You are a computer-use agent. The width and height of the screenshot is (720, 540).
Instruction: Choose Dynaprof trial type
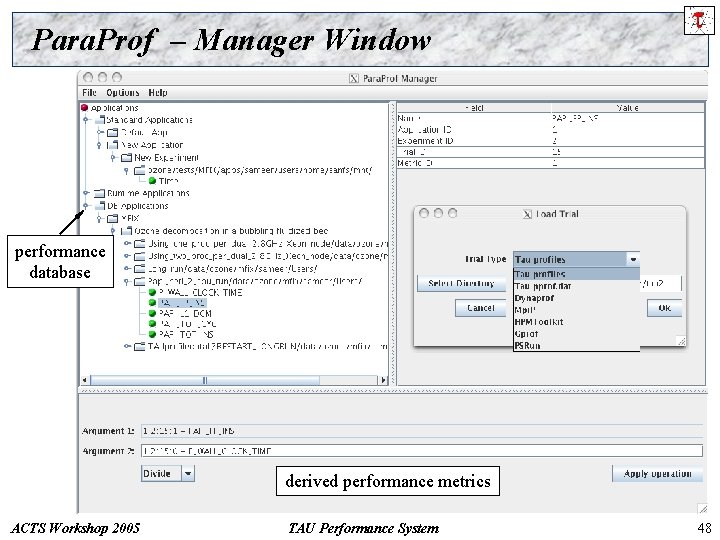576,298
